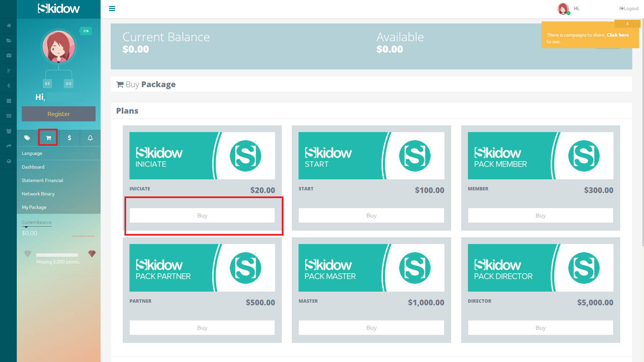This screenshot has height=362, width=644.
Task: Click the 0D node under the avatar
Action: pos(68,84)
